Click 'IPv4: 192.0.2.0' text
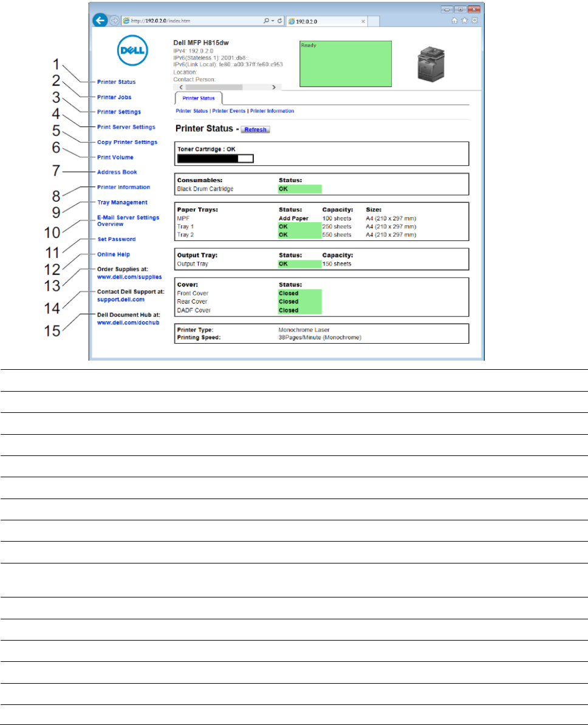588x725 pixels. click(193, 51)
